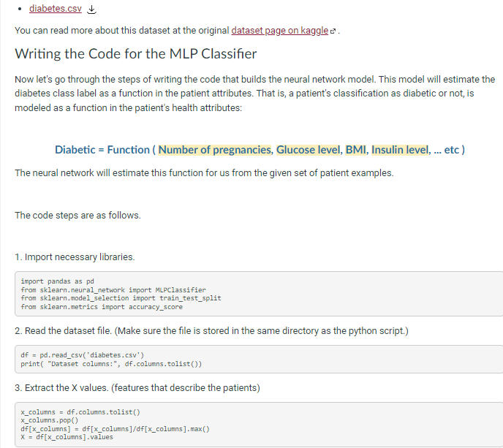This screenshot has height=448, width=503.
Task: Click paragraph starting 'Now let's go through the steps'
Action: pyautogui.click(x=255, y=94)
